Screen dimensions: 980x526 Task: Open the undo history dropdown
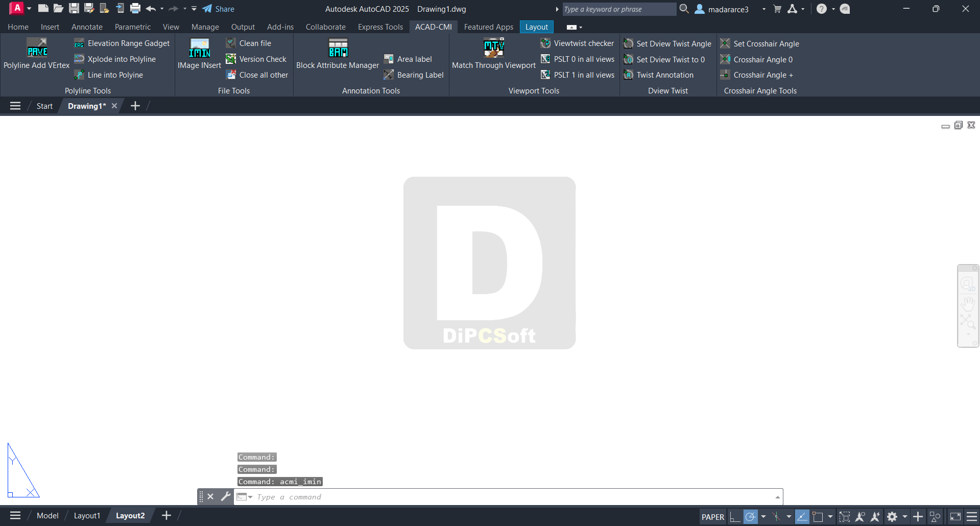click(x=162, y=9)
